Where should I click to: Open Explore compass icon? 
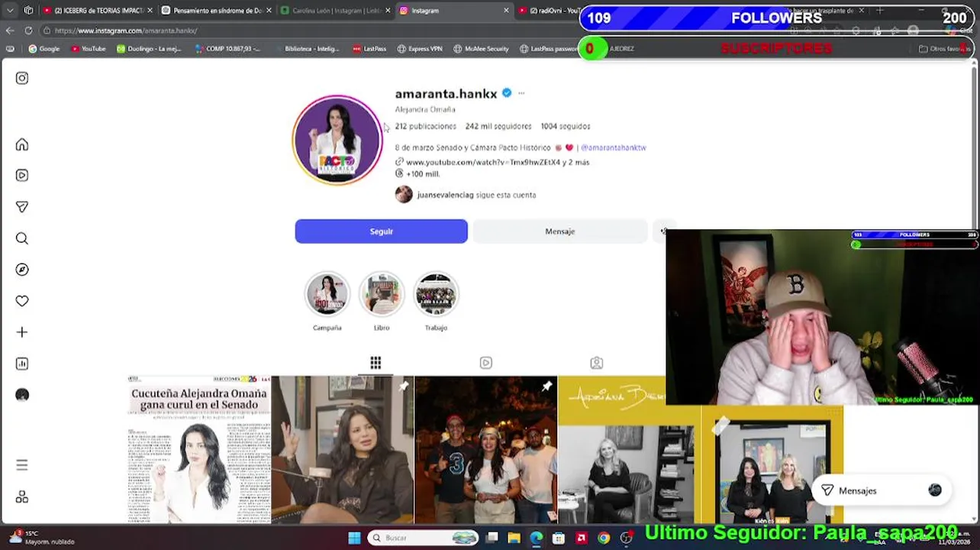click(x=22, y=270)
